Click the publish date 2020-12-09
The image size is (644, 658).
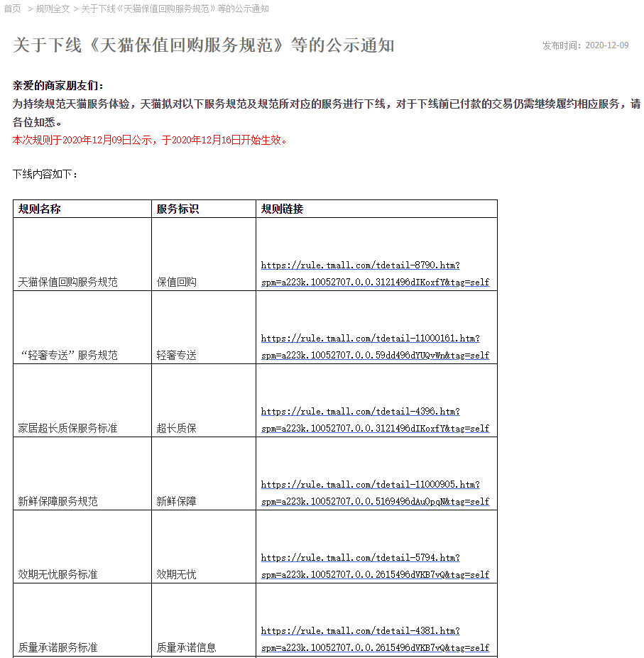point(606,45)
